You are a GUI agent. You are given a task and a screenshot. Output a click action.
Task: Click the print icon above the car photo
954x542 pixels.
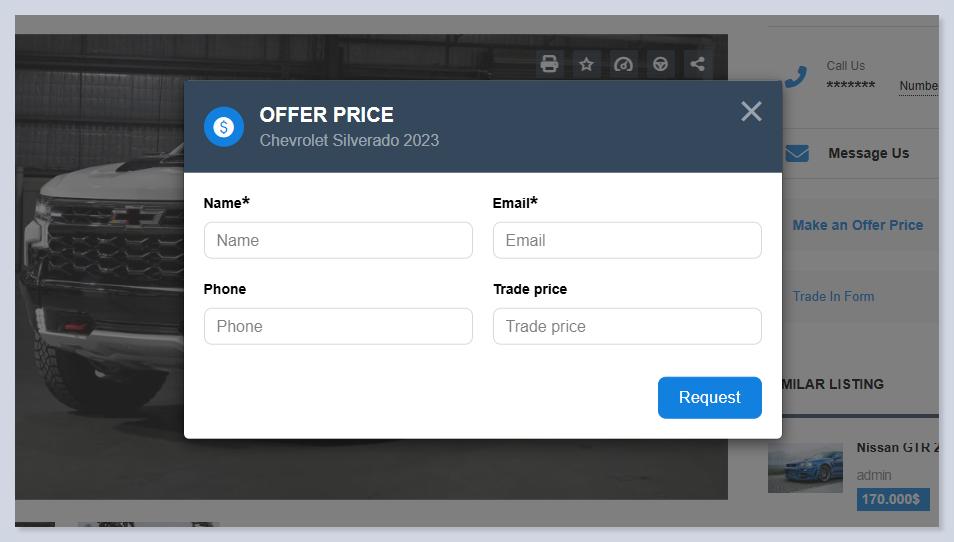tap(549, 64)
